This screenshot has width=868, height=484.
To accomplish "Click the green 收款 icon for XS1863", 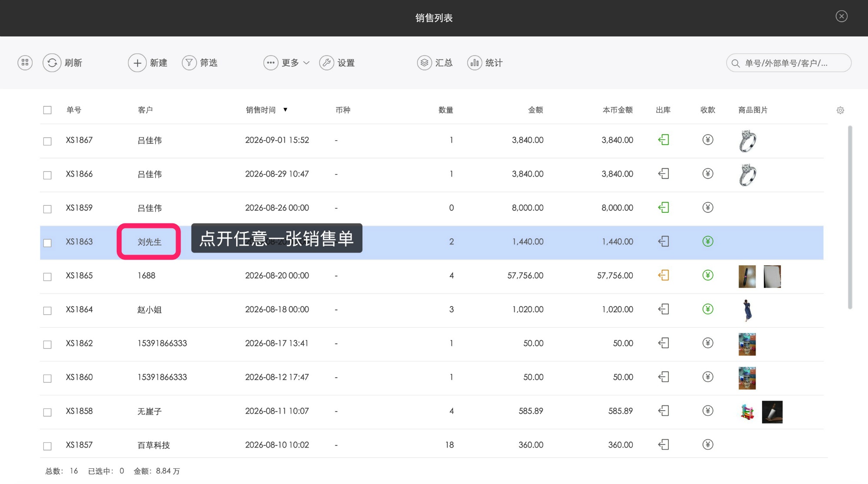I will click(x=708, y=241).
